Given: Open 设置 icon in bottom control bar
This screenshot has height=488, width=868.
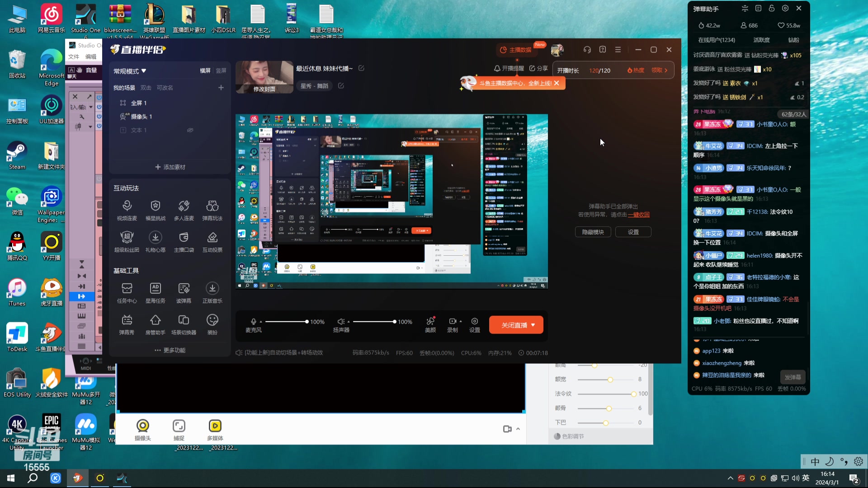Looking at the screenshot, I should pos(475,324).
